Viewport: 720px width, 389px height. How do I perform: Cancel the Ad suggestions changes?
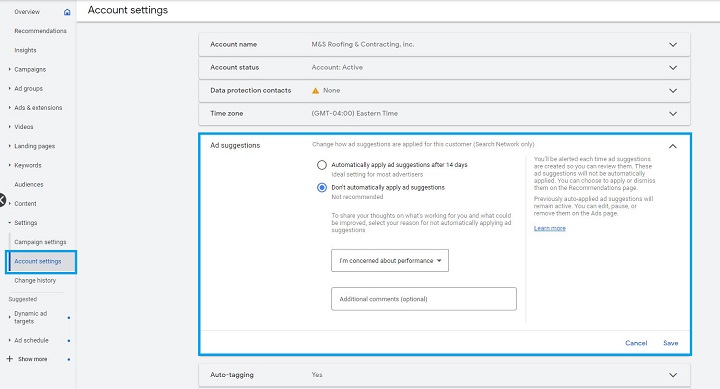pyautogui.click(x=636, y=343)
